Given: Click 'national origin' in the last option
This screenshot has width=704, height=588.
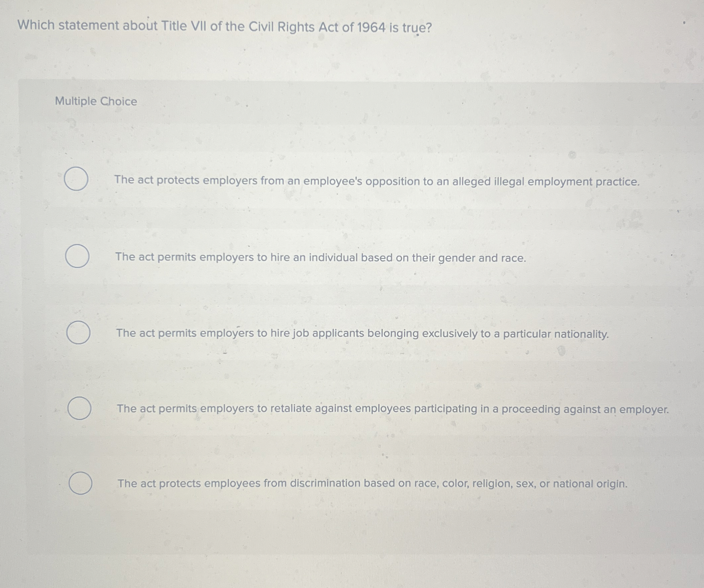Looking at the screenshot, I should 590,484.
